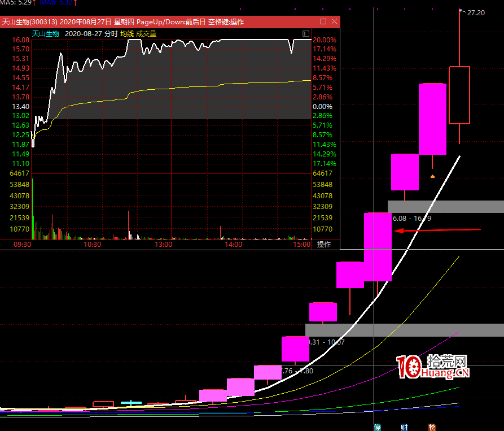
Task: Click the red 11.43% label on the right axis
Action: tap(325, 68)
